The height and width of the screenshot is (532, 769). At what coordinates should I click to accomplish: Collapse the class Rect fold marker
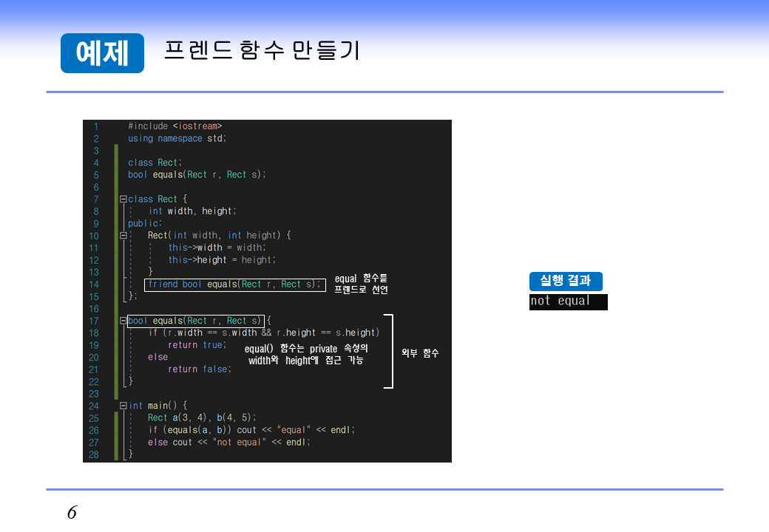[123, 199]
